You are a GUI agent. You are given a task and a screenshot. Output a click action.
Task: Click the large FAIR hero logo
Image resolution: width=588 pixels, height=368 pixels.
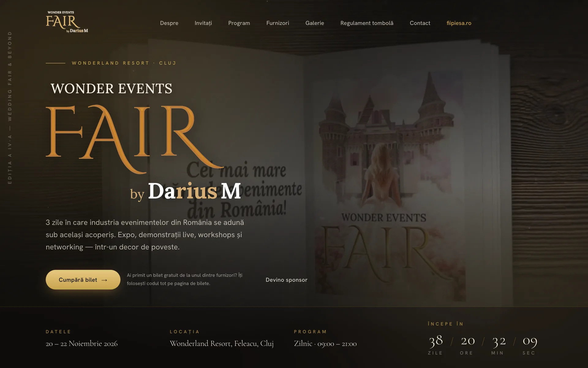tap(135, 140)
